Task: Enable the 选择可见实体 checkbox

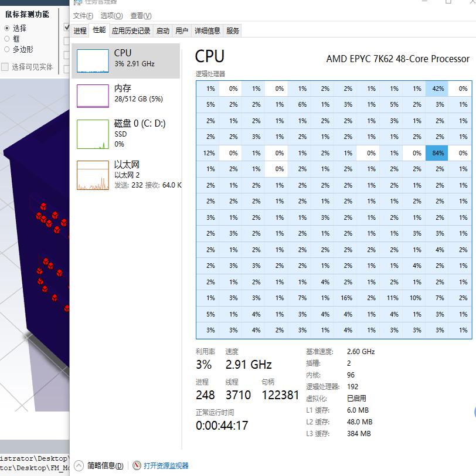Action: coord(5,67)
